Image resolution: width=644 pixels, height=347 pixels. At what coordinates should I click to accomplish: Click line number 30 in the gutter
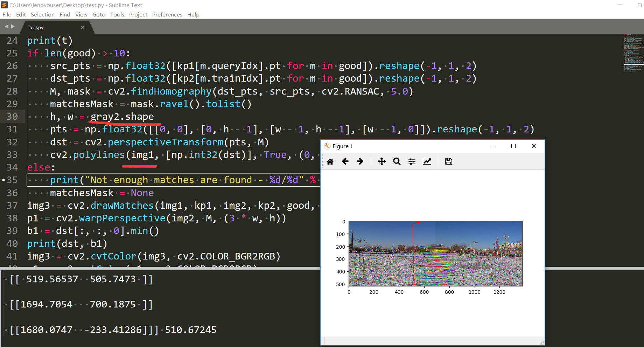[12, 117]
